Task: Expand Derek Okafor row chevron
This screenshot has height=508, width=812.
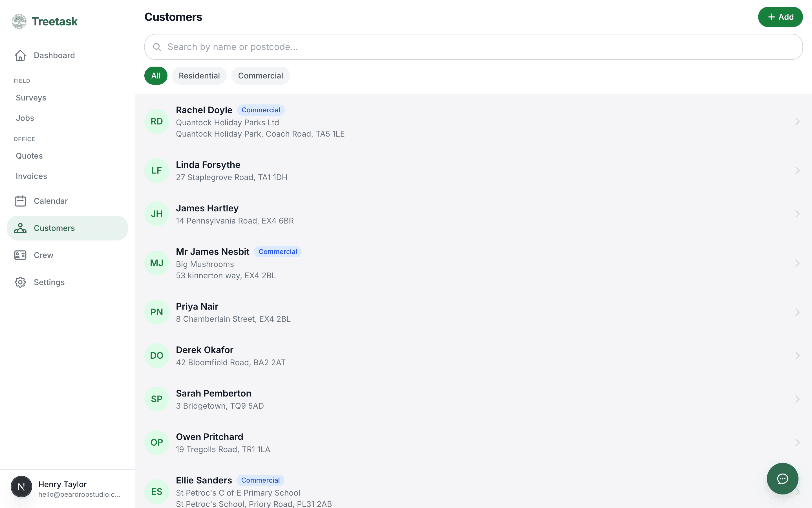Action: (798, 356)
